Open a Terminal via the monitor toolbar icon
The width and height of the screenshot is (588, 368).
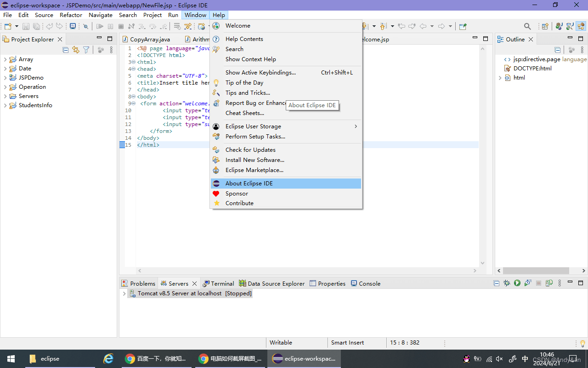click(x=73, y=27)
